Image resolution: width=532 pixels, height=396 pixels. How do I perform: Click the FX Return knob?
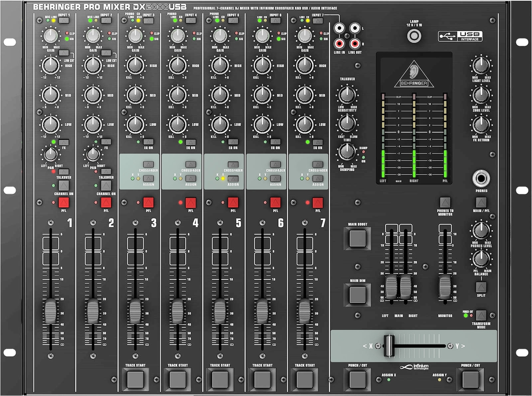click(x=481, y=125)
